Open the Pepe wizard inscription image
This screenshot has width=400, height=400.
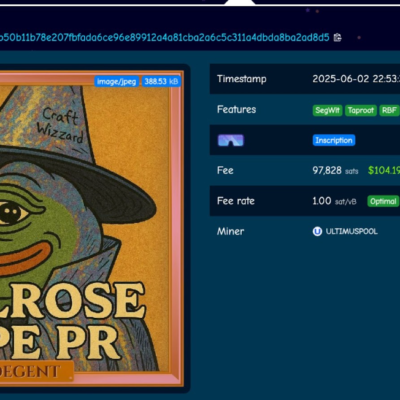coord(90,228)
